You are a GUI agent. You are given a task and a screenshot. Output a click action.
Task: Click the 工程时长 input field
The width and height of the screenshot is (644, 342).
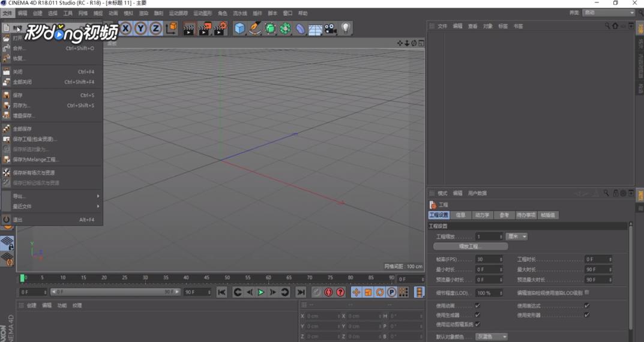tap(598, 259)
